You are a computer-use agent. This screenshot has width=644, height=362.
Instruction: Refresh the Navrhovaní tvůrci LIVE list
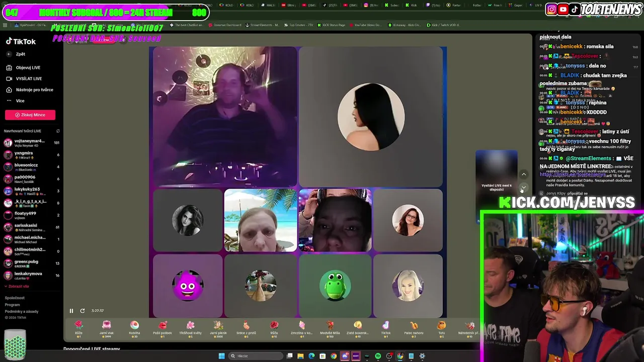58,131
